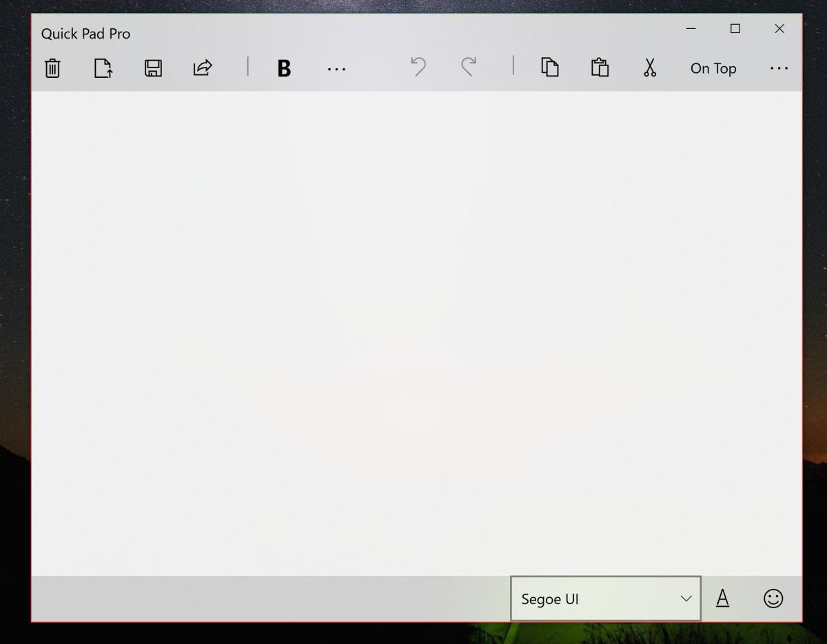Minimize the Quick Pad Pro window
The height and width of the screenshot is (644, 827).
[x=691, y=28]
